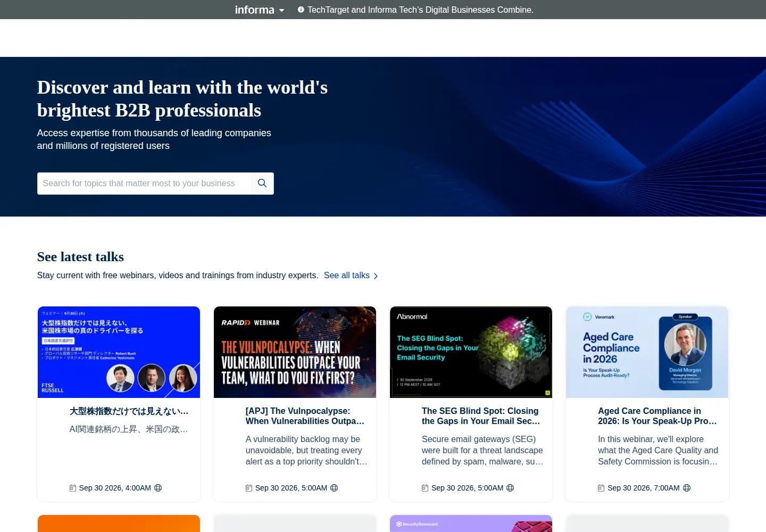
Task: Open the Rapid7 Vulnpocalypse webinar thumbnail
Action: pyautogui.click(x=295, y=352)
